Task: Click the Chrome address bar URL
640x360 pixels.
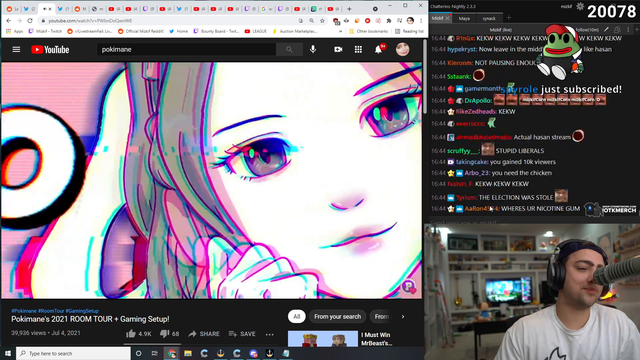Action: pyautogui.click(x=90, y=20)
